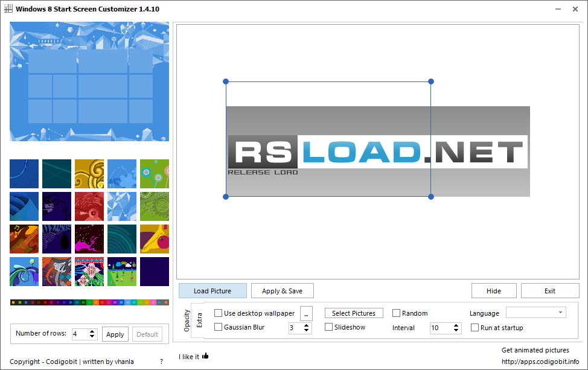Click the thumbs-up icon beside I like it
The width and height of the screenshot is (588, 370).
[x=205, y=356]
